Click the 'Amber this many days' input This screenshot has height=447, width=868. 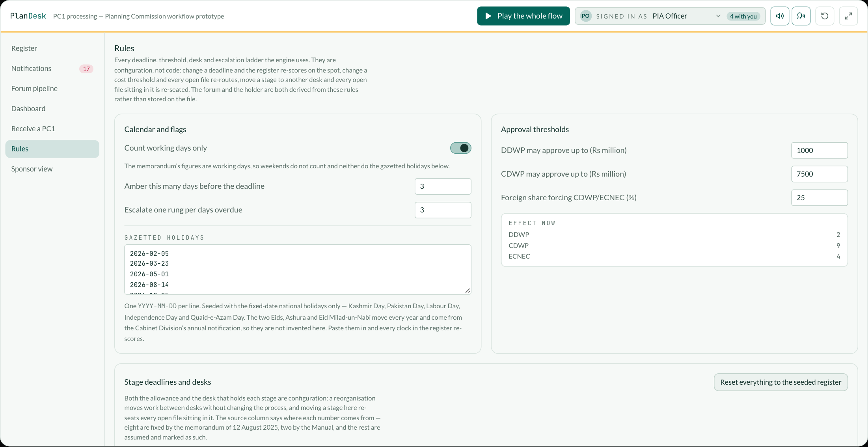(443, 186)
